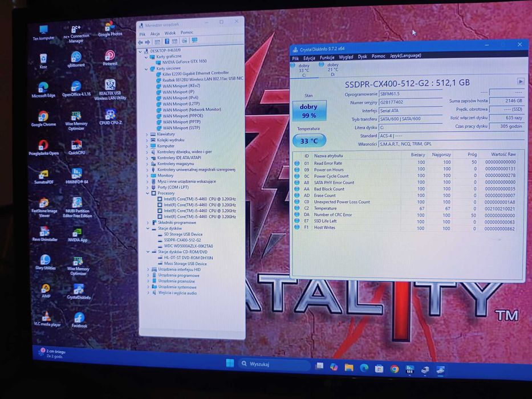Click the Wyszukaj taskbar search box
532x399 pixels.
[x=274, y=364]
